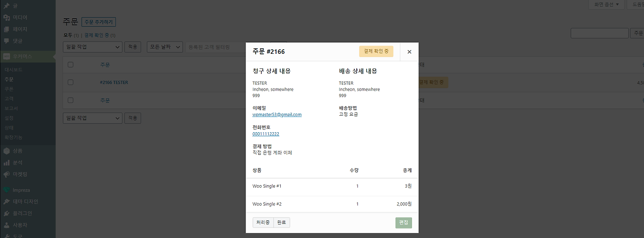Open the 쿠폰 submenu item
The width and height of the screenshot is (644, 238).
[x=9, y=89]
